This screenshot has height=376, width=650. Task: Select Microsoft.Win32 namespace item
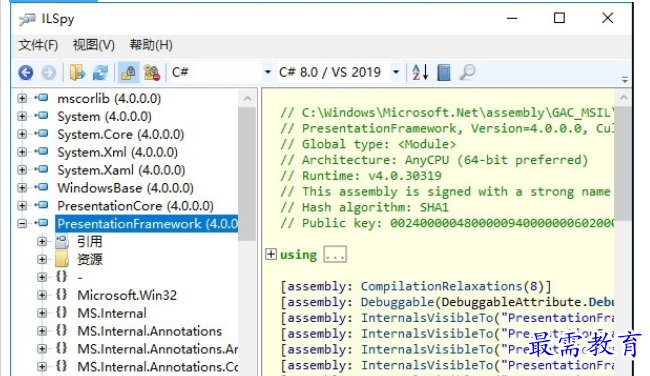coord(127,295)
